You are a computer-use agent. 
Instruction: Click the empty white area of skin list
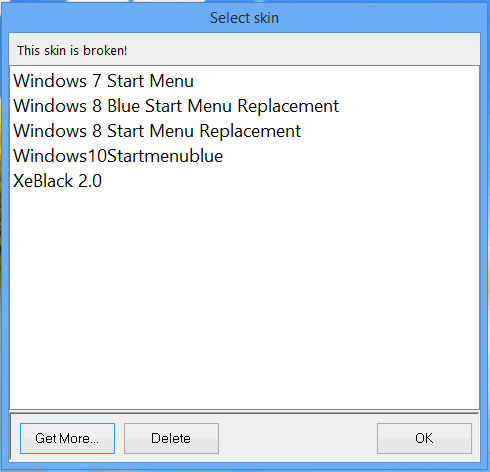click(244, 300)
